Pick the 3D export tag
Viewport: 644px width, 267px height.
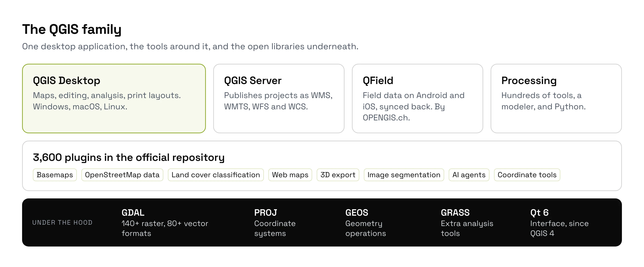tap(338, 175)
